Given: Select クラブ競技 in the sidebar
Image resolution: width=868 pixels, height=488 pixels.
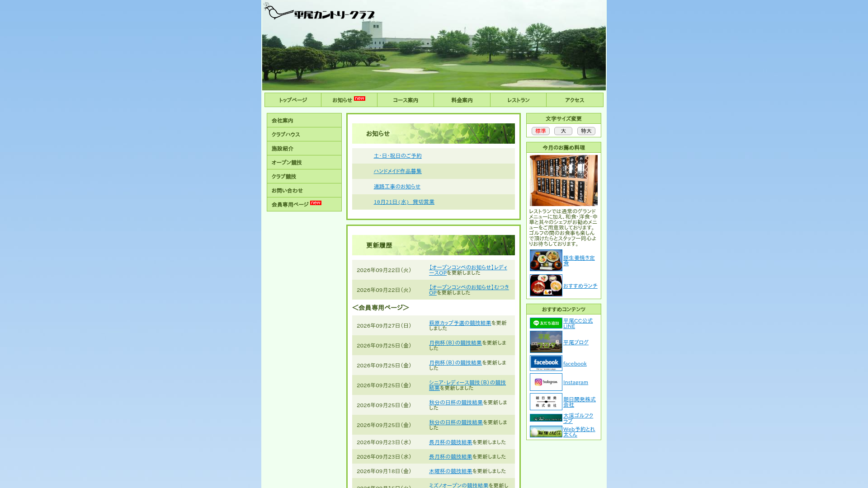Looking at the screenshot, I should click(304, 176).
